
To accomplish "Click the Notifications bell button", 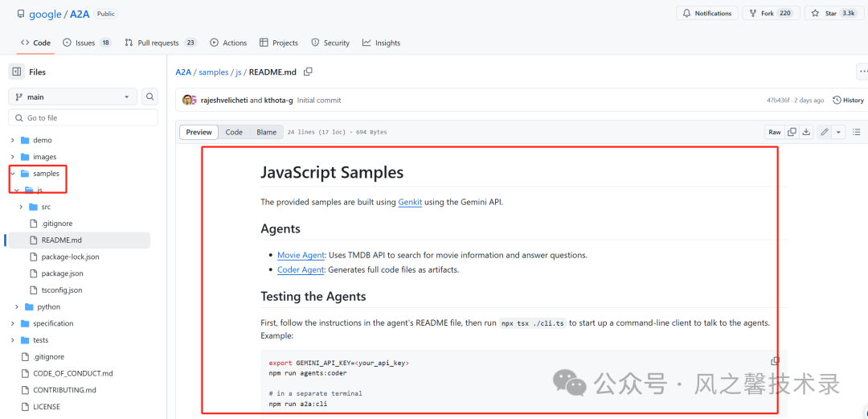I will (x=707, y=14).
